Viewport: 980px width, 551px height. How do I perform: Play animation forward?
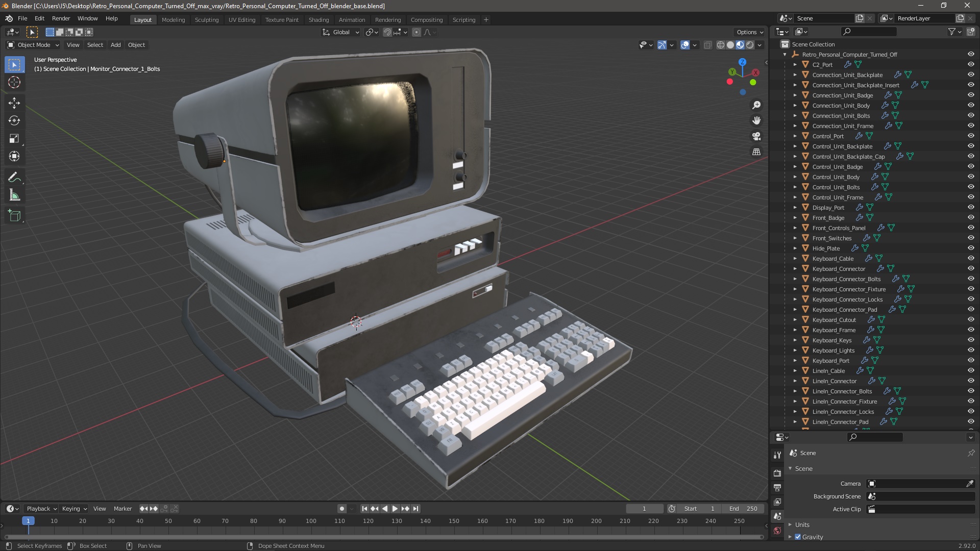pyautogui.click(x=395, y=509)
